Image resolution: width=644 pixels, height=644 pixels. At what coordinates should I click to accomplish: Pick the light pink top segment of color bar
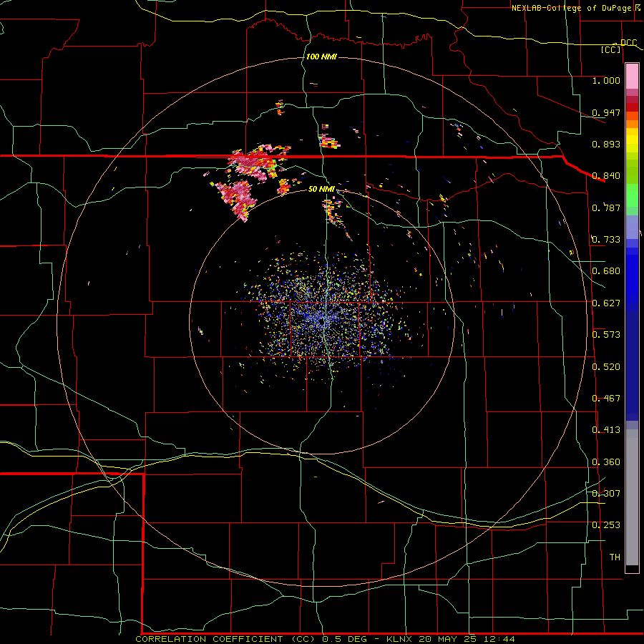coord(632,76)
